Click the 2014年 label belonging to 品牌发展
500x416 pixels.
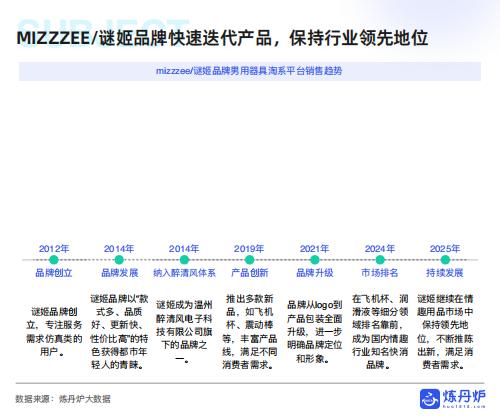pyautogui.click(x=119, y=249)
